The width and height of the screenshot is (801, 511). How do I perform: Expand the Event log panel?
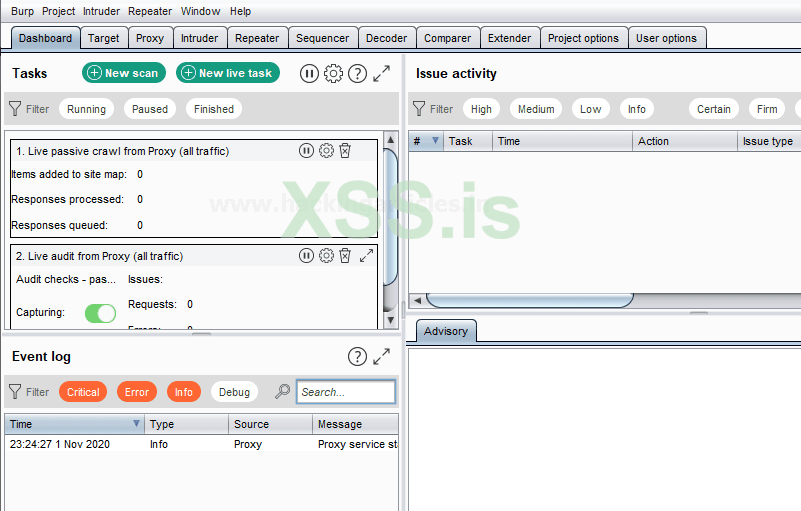(381, 357)
